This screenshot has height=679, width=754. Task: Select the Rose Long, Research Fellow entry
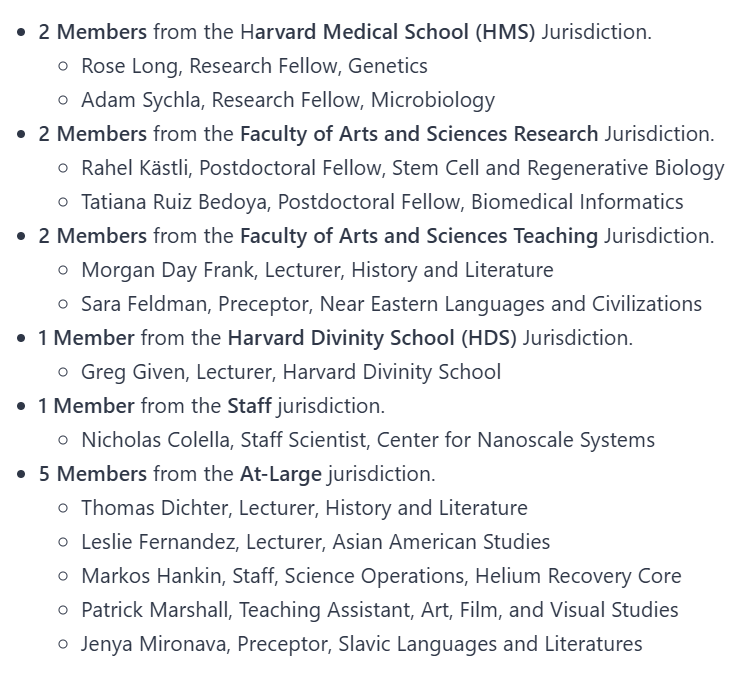[254, 66]
